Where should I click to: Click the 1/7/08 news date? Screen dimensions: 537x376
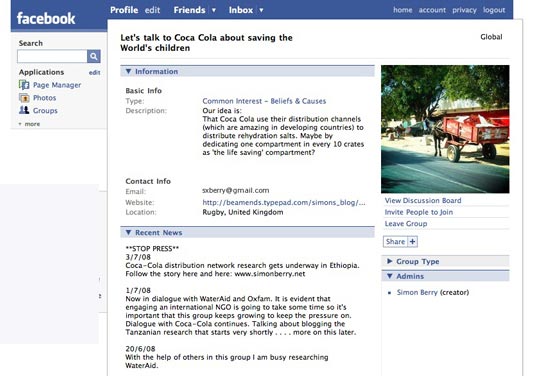tap(138, 290)
